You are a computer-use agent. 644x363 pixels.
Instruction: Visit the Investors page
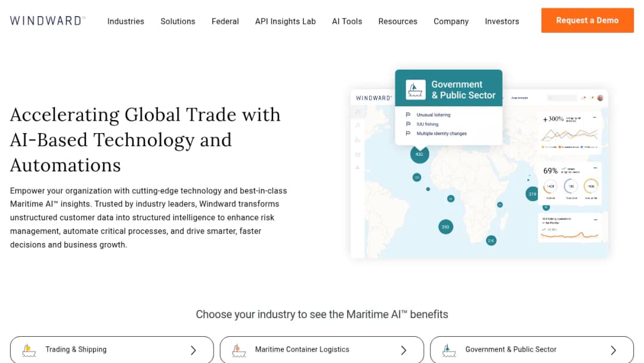pyautogui.click(x=502, y=21)
